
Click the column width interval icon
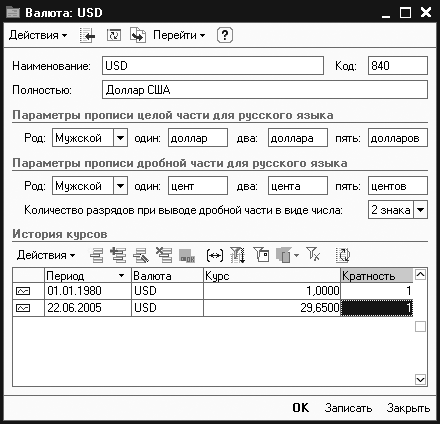click(x=215, y=256)
